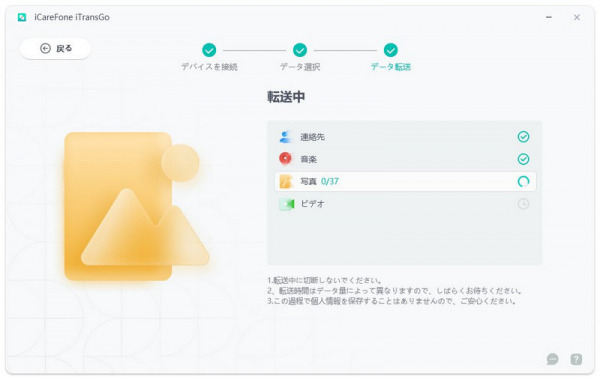Click the 音楽 completed checkmark

(x=523, y=159)
